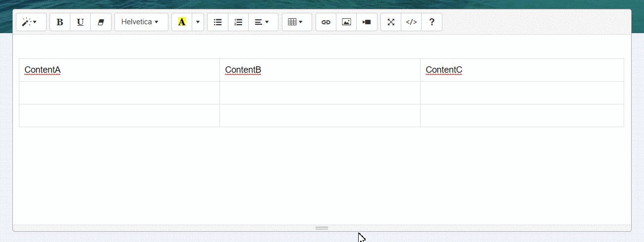This screenshot has height=242, width=644.
Task: Click the ContentB table cell
Action: (320, 70)
